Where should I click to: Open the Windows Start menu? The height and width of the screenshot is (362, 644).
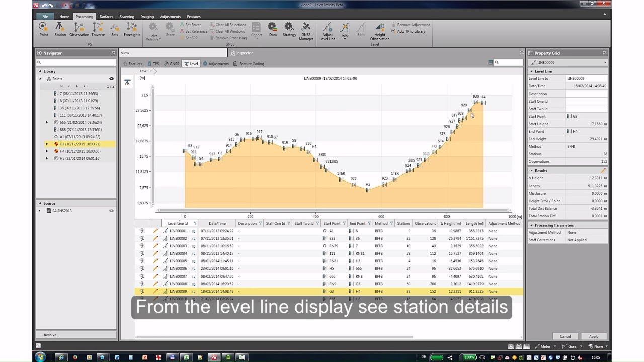click(40, 357)
